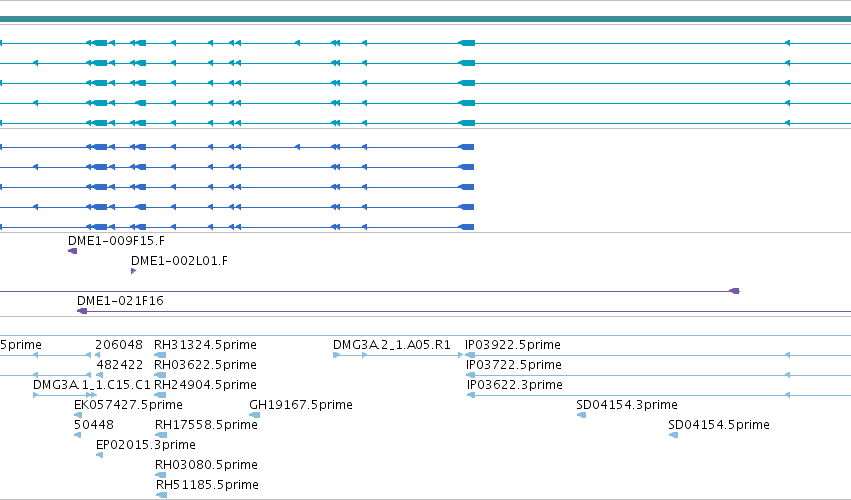Select the RH51185.5prime label
851x500 pixels.
[x=207, y=485]
